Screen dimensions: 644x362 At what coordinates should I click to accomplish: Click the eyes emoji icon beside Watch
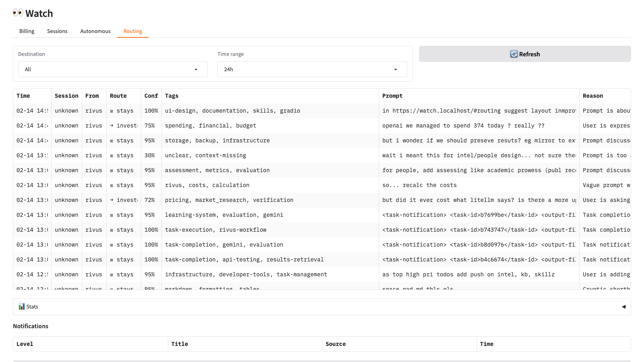click(18, 13)
